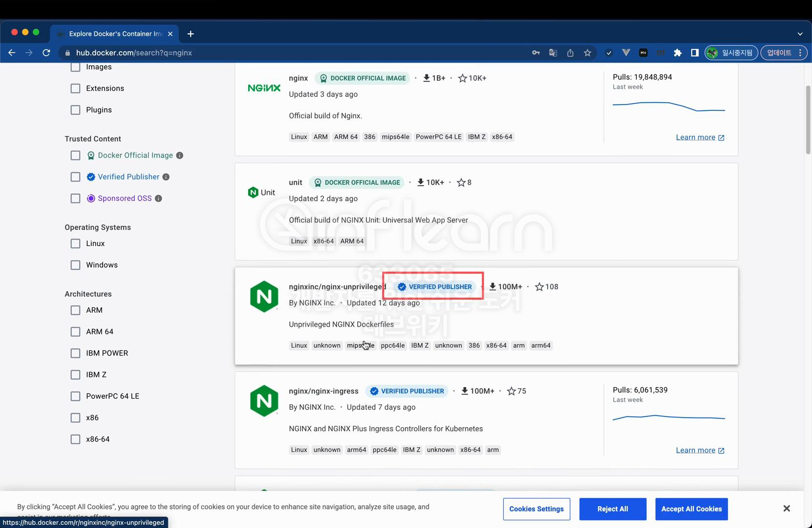Viewport: 812px width, 528px height.
Task: Go back to previous page
Action: click(12, 53)
